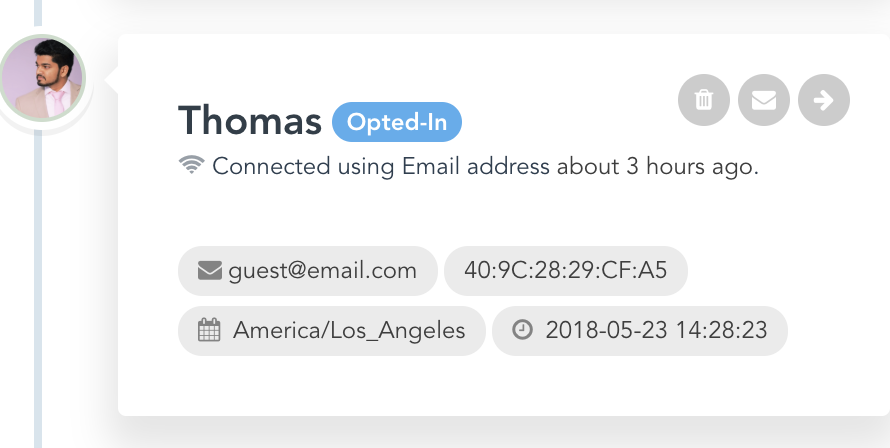This screenshot has width=890, height=448.
Task: Click the clock icon beside the timestamp
Action: 522,329
